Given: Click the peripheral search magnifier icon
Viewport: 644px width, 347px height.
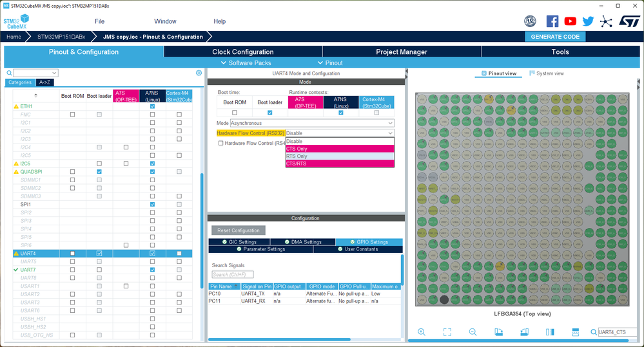Looking at the screenshot, I should 9,73.
